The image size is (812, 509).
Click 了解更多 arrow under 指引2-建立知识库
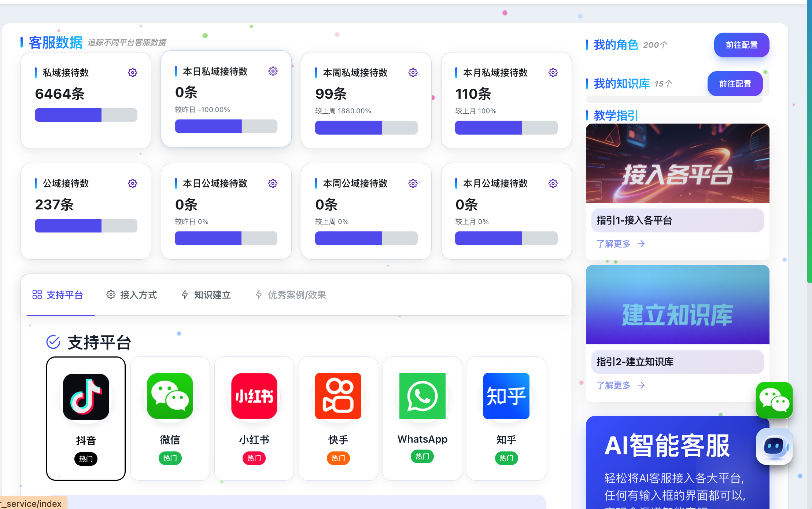pos(641,385)
